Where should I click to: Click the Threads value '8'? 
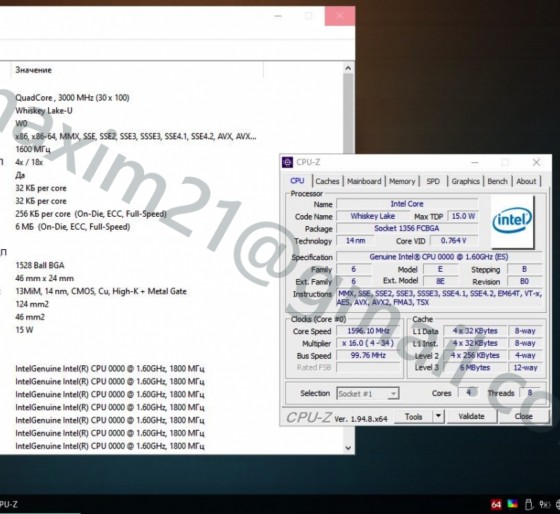(530, 393)
